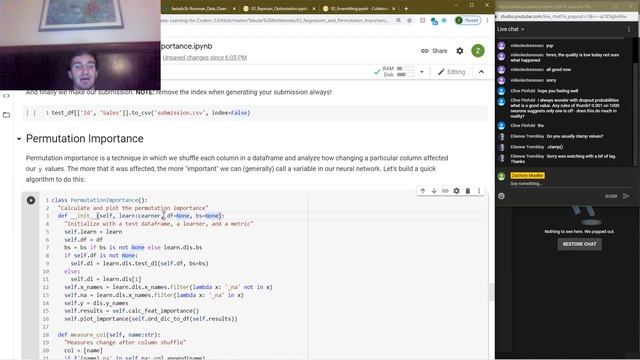
Task: Run the PermutationImportance code cell
Action: point(31,200)
